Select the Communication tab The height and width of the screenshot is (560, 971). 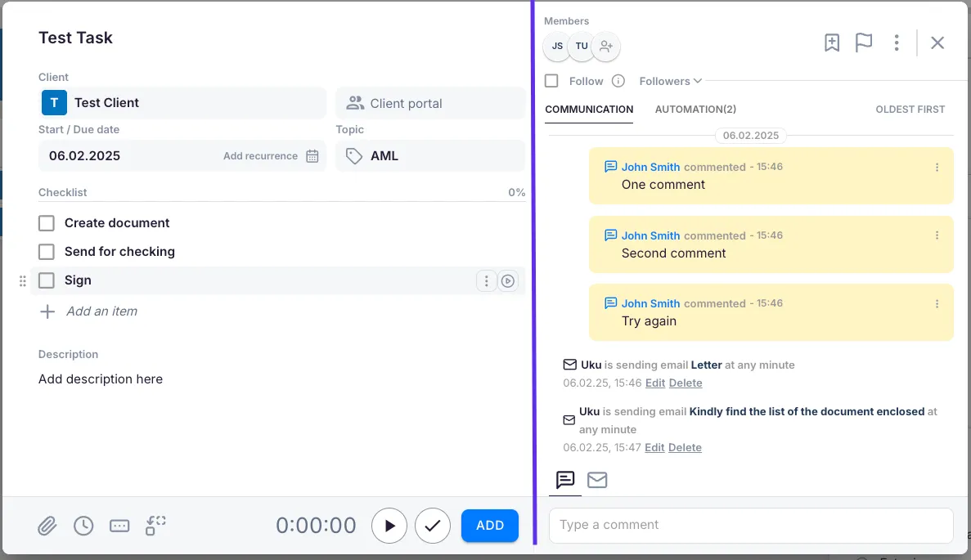tap(589, 109)
